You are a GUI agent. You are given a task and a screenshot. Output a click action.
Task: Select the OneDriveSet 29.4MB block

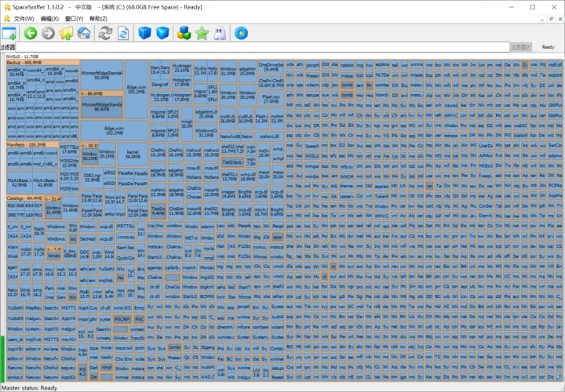(x=271, y=67)
